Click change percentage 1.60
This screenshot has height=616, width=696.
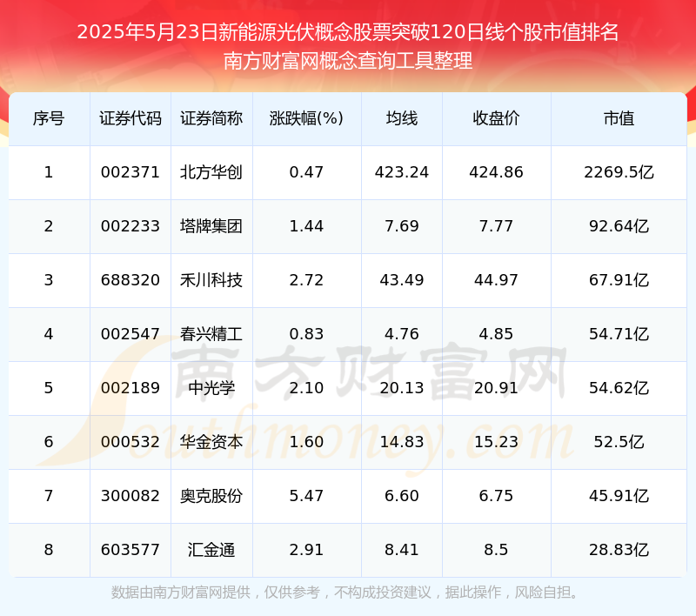tap(306, 442)
